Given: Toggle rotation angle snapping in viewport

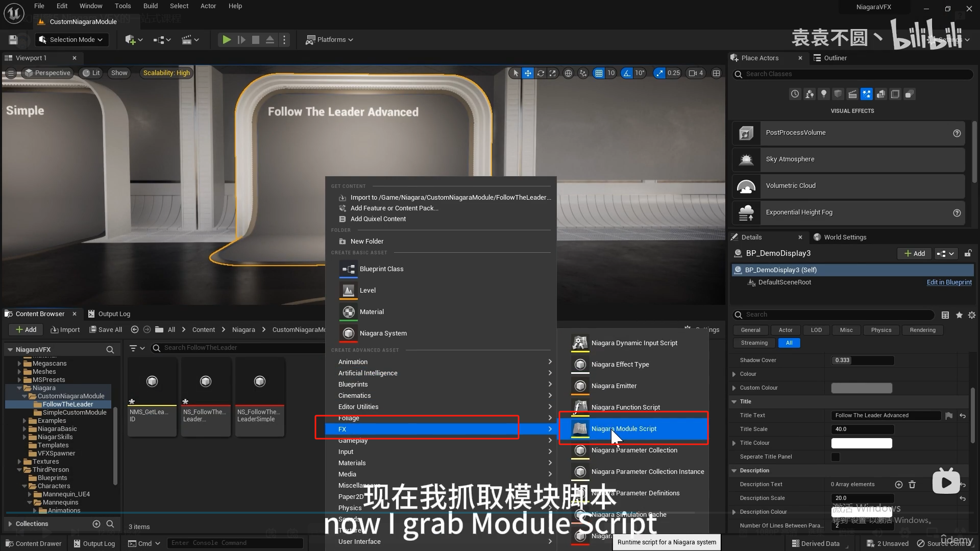Looking at the screenshot, I should [x=626, y=73].
